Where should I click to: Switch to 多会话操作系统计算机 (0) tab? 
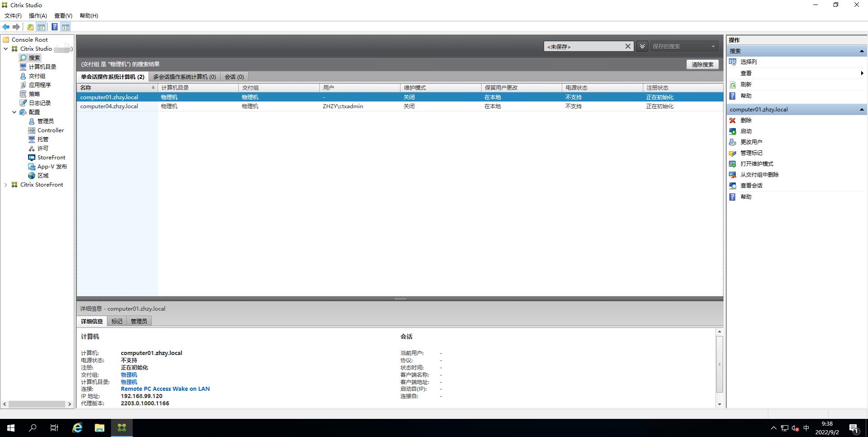coord(184,77)
